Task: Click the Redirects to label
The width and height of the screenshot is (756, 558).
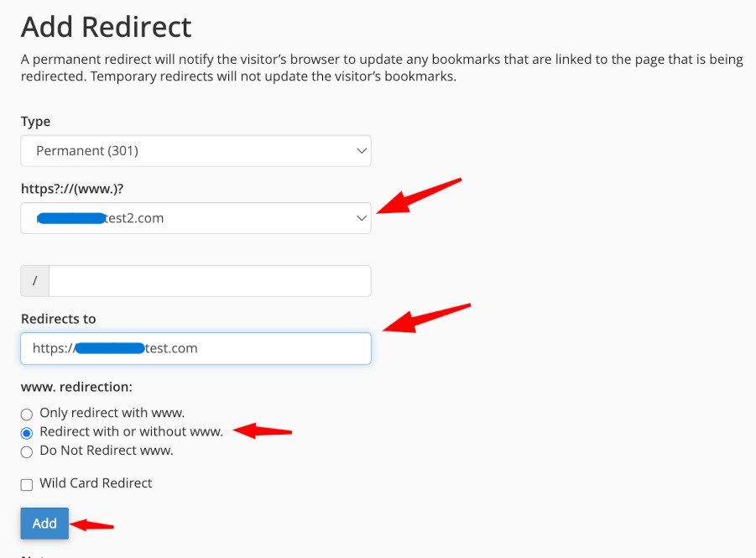Action: (59, 319)
